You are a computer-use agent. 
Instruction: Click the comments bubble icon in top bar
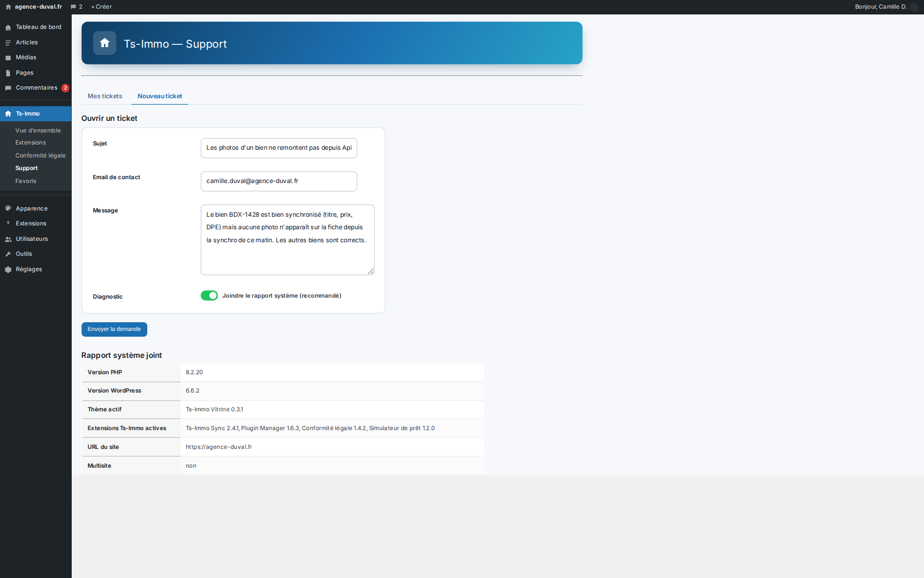pyautogui.click(x=73, y=7)
